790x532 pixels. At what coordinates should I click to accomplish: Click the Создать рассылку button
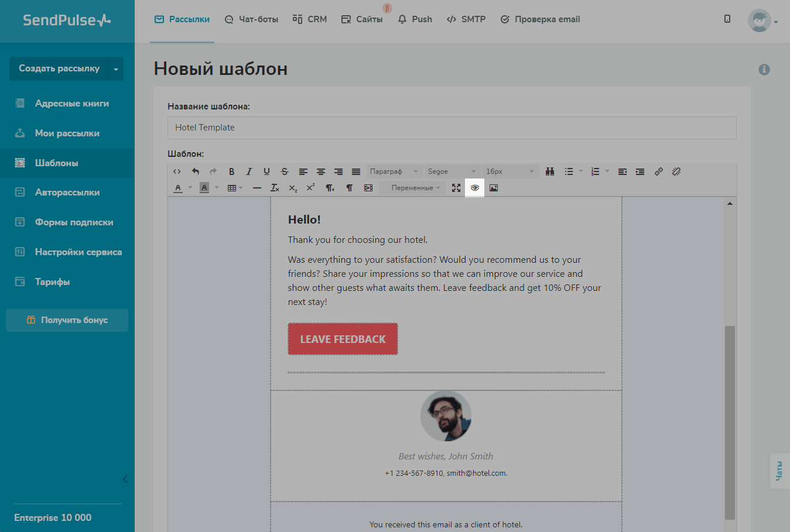coord(59,68)
